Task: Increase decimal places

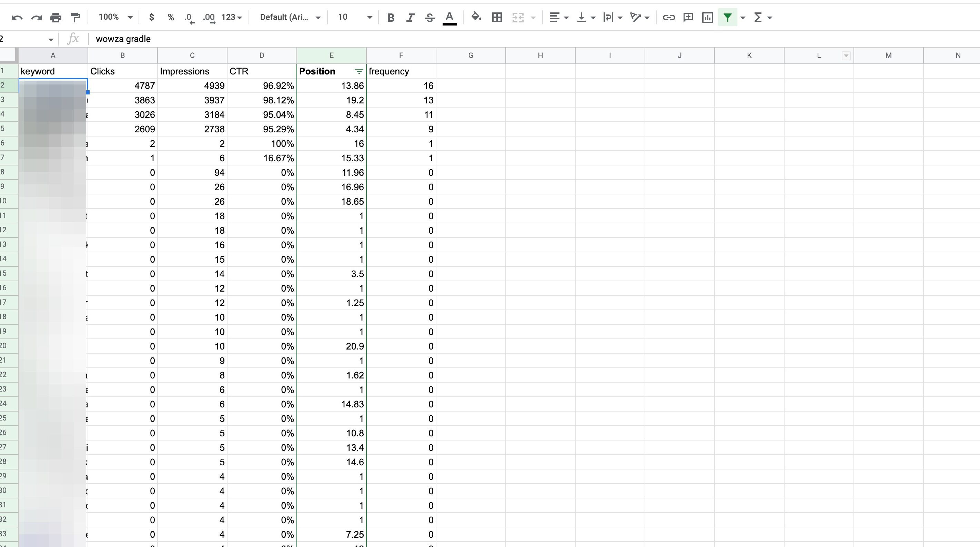Action: coord(209,18)
